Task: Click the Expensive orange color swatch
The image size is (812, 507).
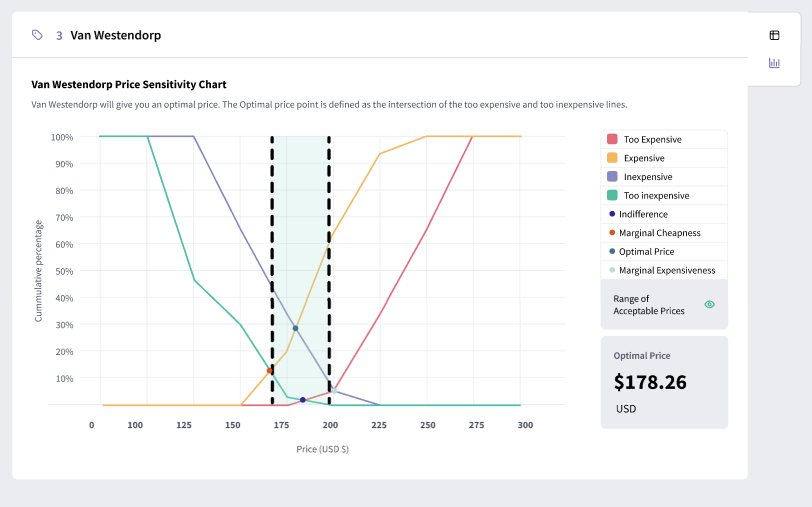Action: (x=611, y=158)
